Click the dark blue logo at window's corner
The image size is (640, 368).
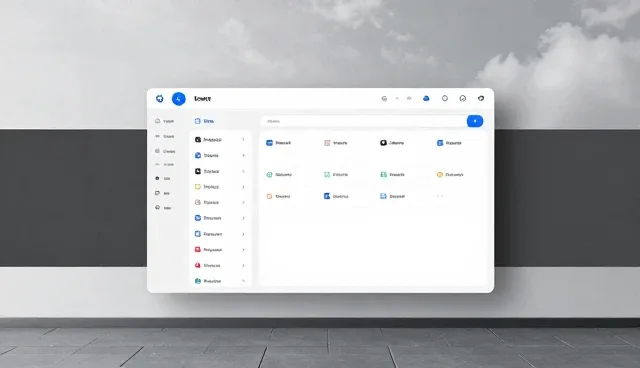[x=160, y=98]
